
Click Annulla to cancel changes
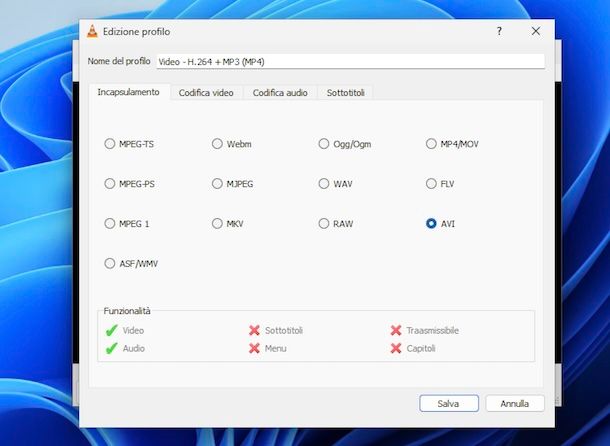(514, 404)
